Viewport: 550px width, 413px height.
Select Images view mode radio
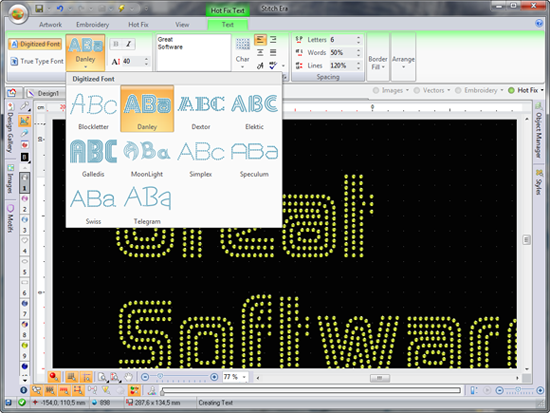pos(376,91)
